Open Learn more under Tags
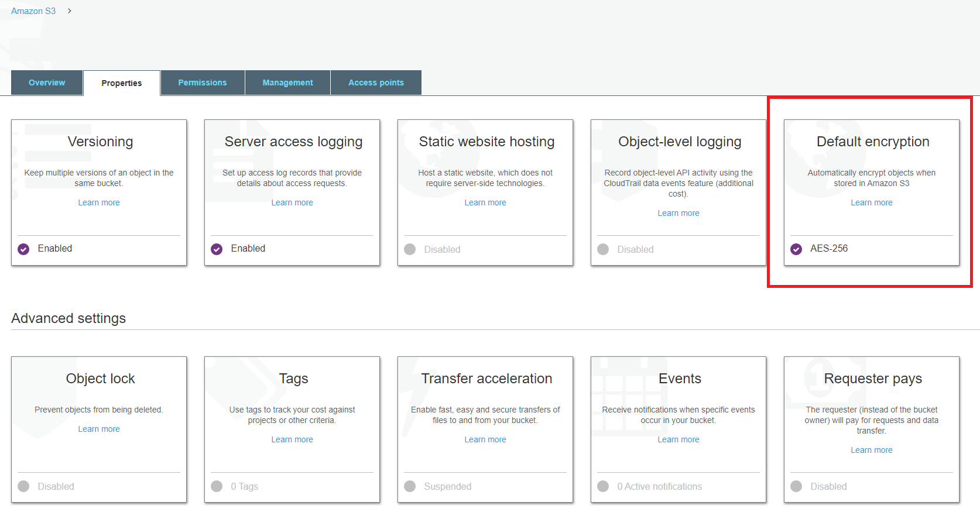Image resolution: width=980 pixels, height=519 pixels. [292, 439]
